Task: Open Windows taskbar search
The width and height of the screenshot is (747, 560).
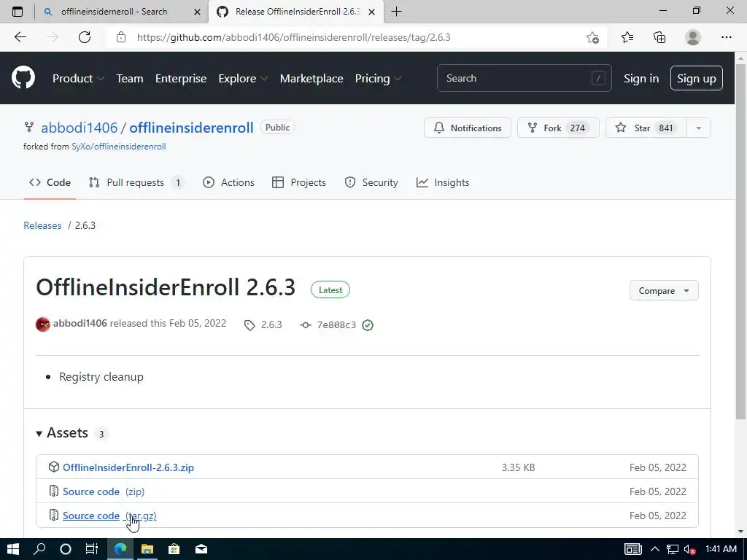Action: click(39, 549)
